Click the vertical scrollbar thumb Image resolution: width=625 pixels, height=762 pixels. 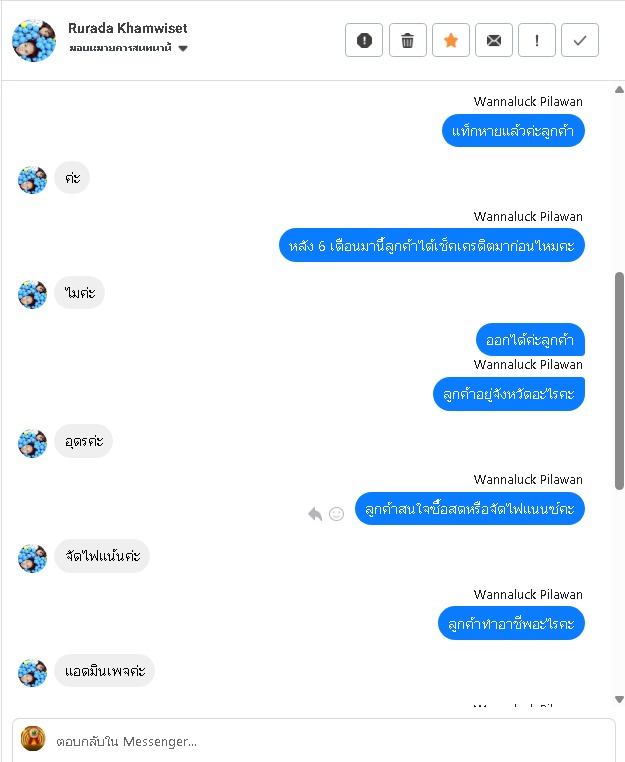coord(619,381)
